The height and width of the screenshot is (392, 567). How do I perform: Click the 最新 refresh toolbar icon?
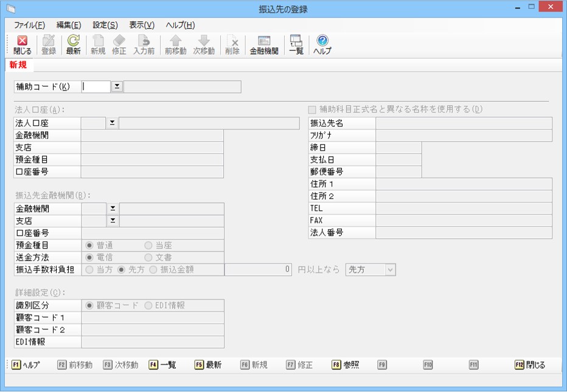73,45
